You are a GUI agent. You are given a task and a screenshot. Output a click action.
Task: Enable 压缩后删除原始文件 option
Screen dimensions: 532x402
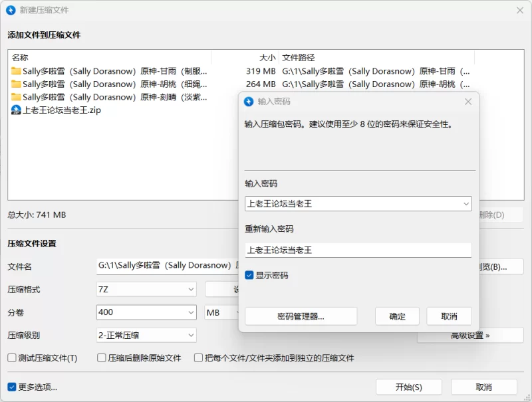coord(102,358)
